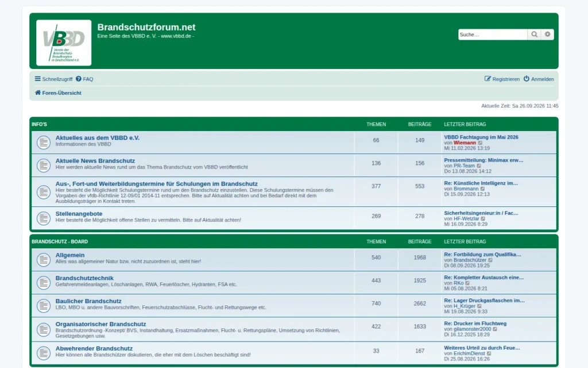Go to Foren-Übersicht breadcrumb
This screenshot has width=588, height=368.
pyautogui.click(x=58, y=93)
